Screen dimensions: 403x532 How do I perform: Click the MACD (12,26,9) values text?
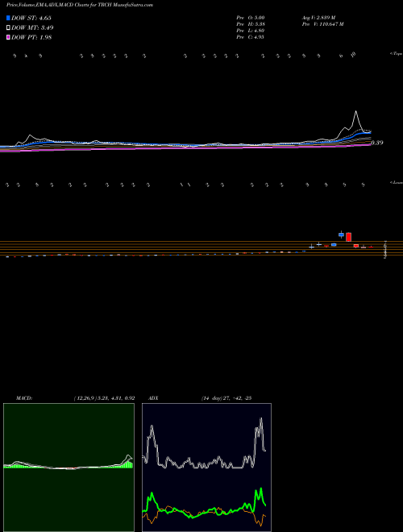click(105, 398)
